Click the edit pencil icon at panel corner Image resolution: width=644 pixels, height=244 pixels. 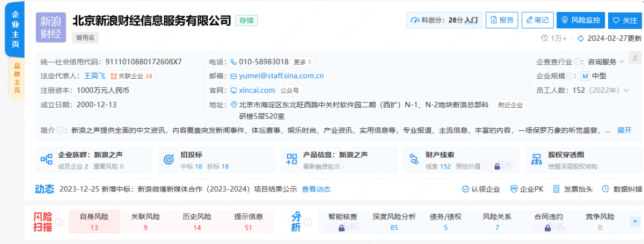click(x=634, y=57)
